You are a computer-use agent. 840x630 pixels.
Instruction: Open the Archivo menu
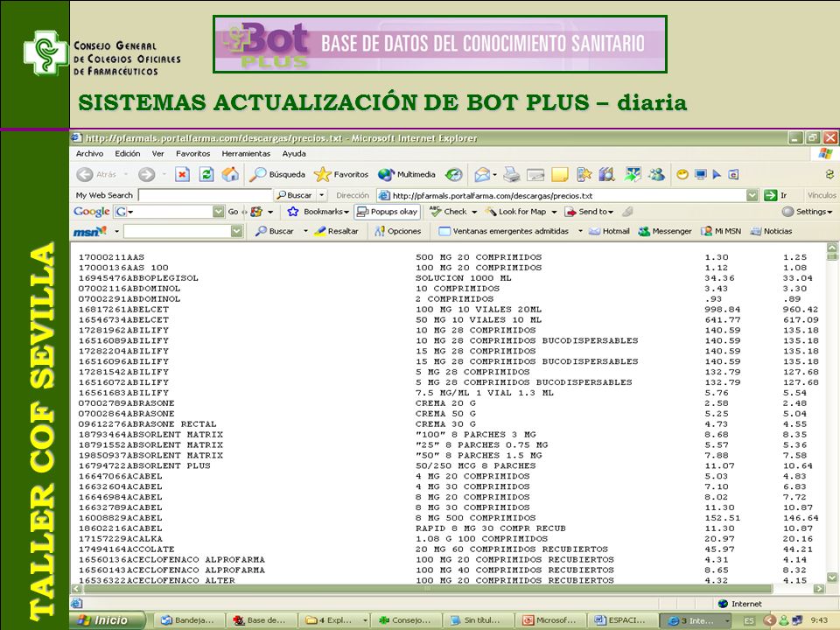(x=89, y=154)
